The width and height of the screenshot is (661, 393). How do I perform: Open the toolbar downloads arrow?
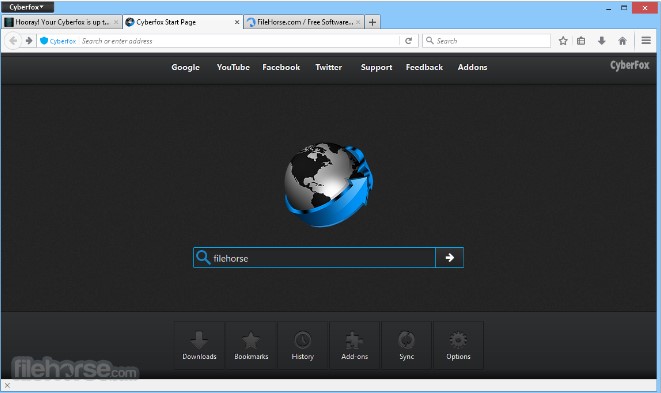[x=602, y=41]
